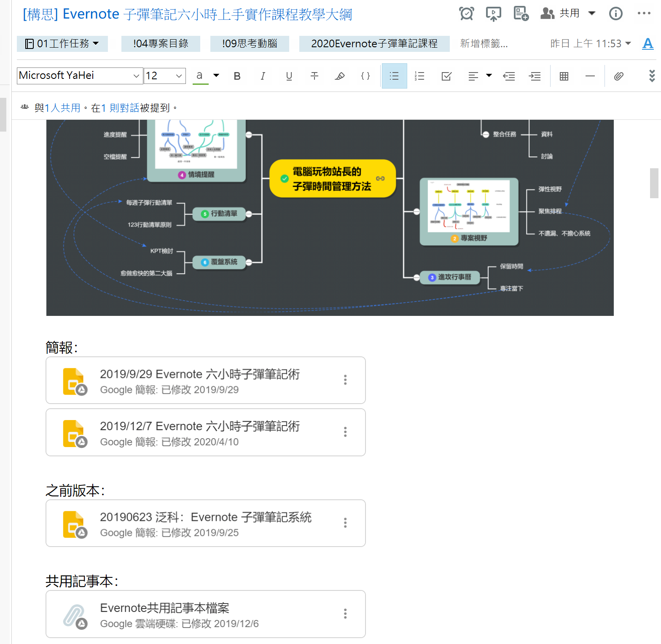Apply underline formatting
Image resolution: width=661 pixels, height=644 pixels.
click(289, 76)
